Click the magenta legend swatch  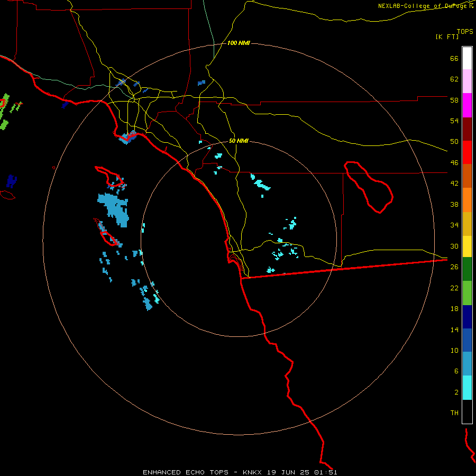click(x=467, y=105)
